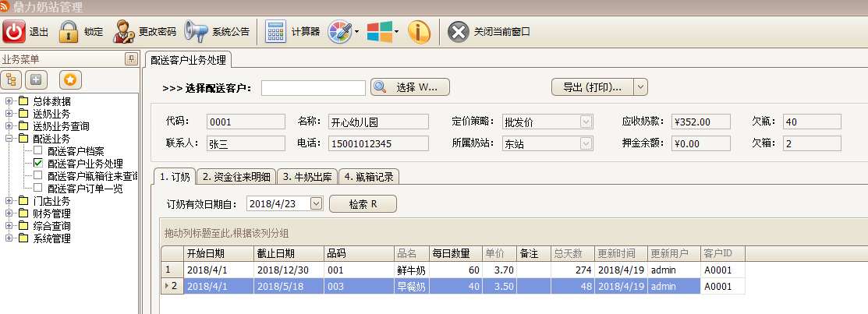
Task: Click Close Current Window X icon
Action: click(458, 31)
